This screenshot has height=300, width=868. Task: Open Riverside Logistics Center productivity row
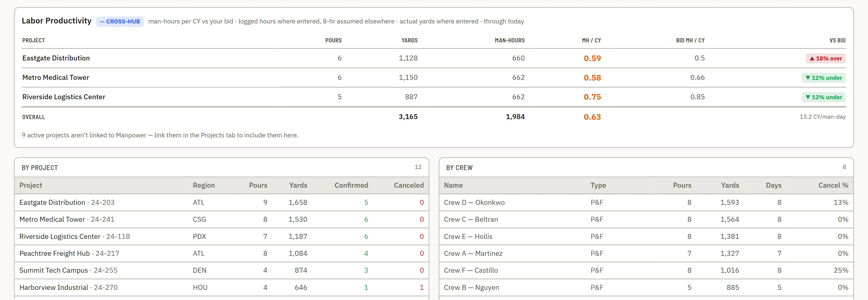[x=434, y=97]
